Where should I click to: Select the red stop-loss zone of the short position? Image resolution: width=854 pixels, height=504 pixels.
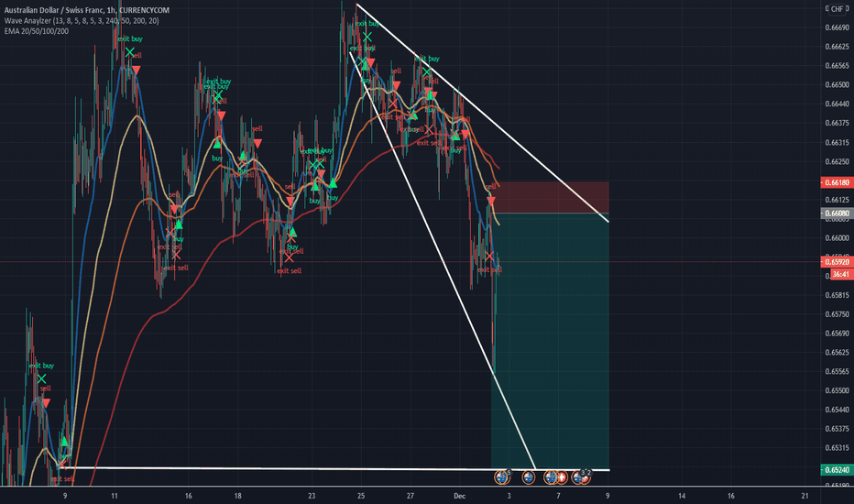pyautogui.click(x=550, y=197)
